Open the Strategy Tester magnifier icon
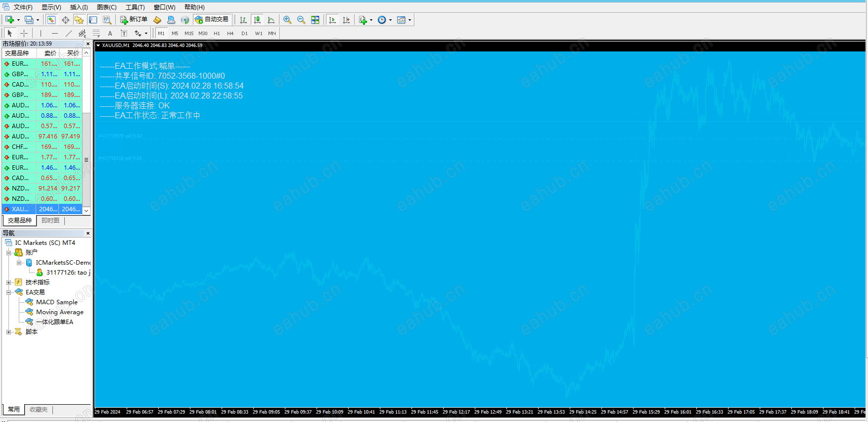The image size is (868, 422). pos(107,20)
